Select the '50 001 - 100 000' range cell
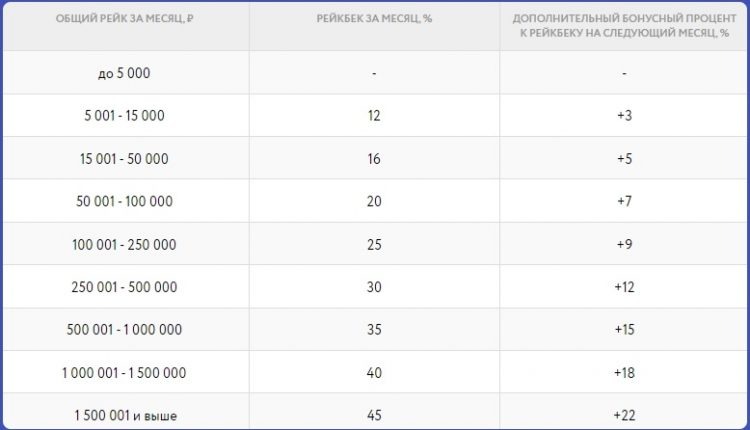 [125, 201]
